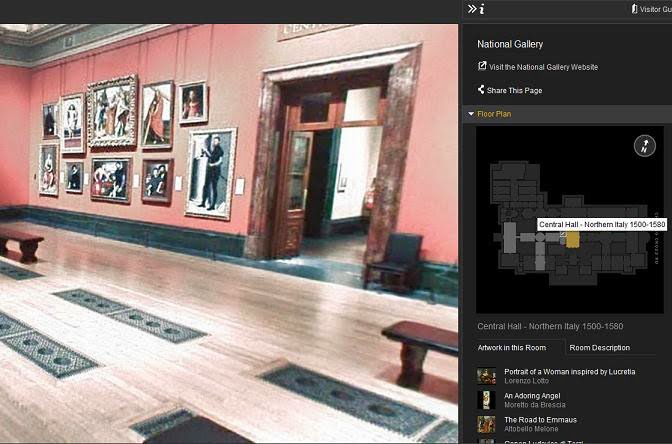
Task: Collapse the side panel with double-chevron icon
Action: pyautogui.click(x=472, y=9)
